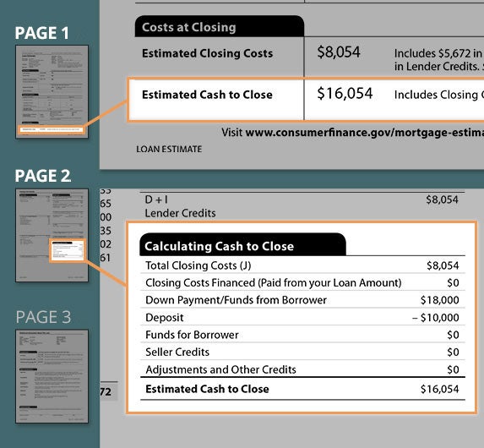
Task: Click the Closing Costs Financed row
Action: pos(302,282)
